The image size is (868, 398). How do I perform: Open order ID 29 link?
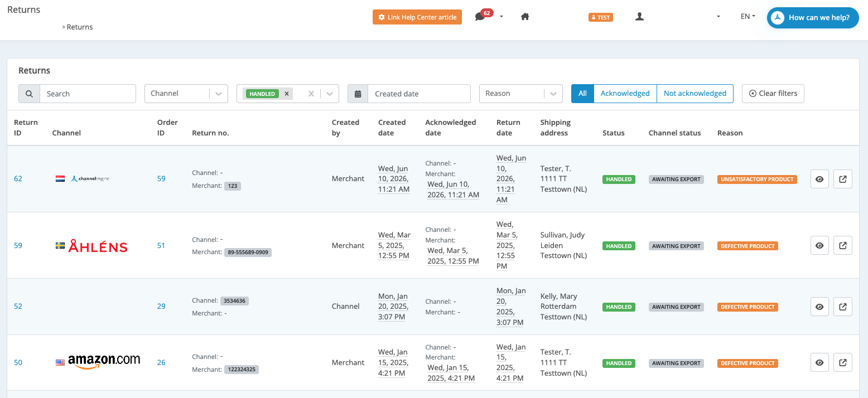click(x=161, y=306)
